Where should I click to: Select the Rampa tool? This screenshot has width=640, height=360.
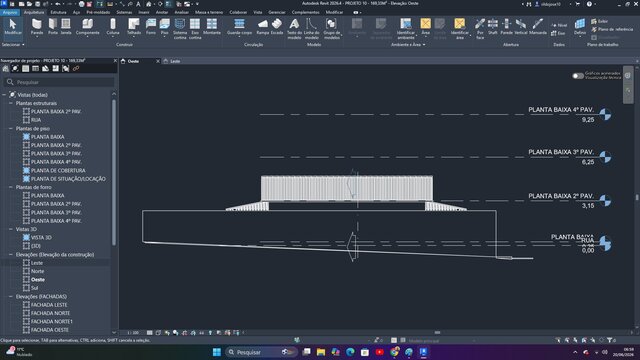point(263,27)
